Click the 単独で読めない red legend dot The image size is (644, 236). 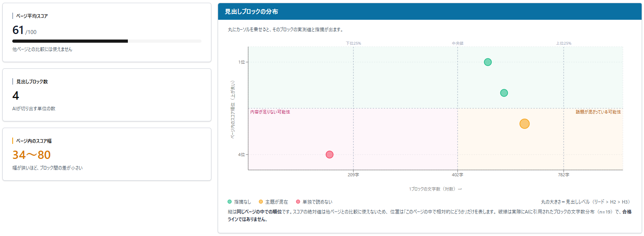click(x=298, y=202)
